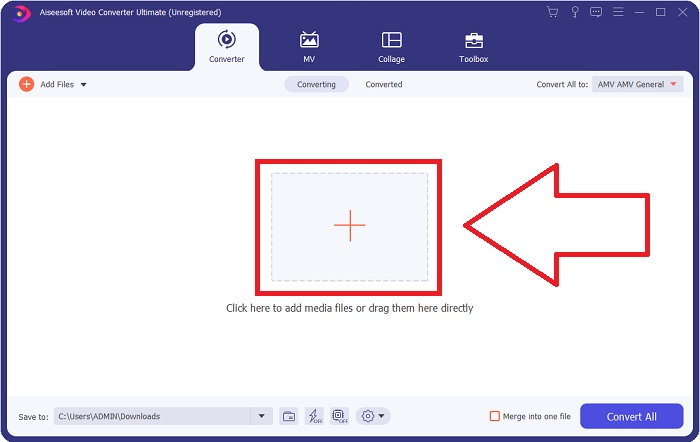The height and width of the screenshot is (442, 700).
Task: Switch to the MV tab
Action: [309, 46]
